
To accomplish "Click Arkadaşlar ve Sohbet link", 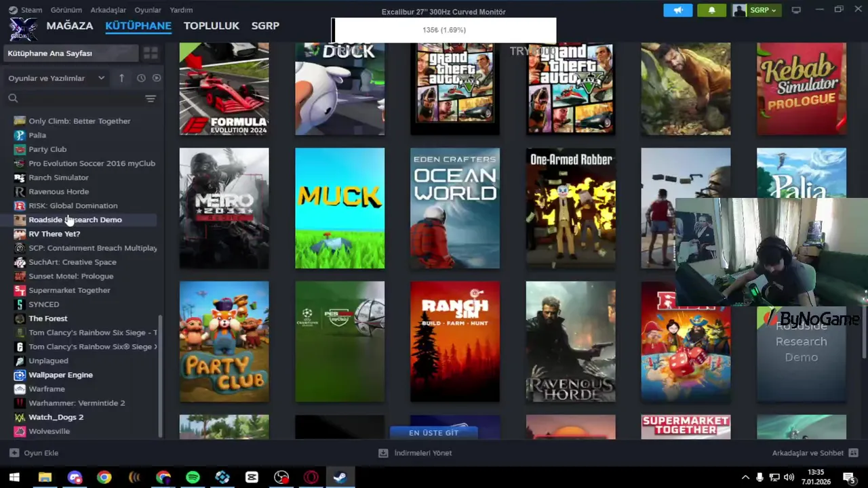I will pyautogui.click(x=815, y=453).
